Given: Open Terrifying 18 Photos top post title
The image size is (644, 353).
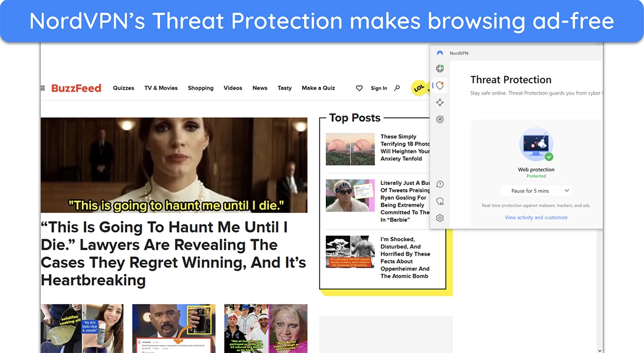Looking at the screenshot, I should click(405, 148).
